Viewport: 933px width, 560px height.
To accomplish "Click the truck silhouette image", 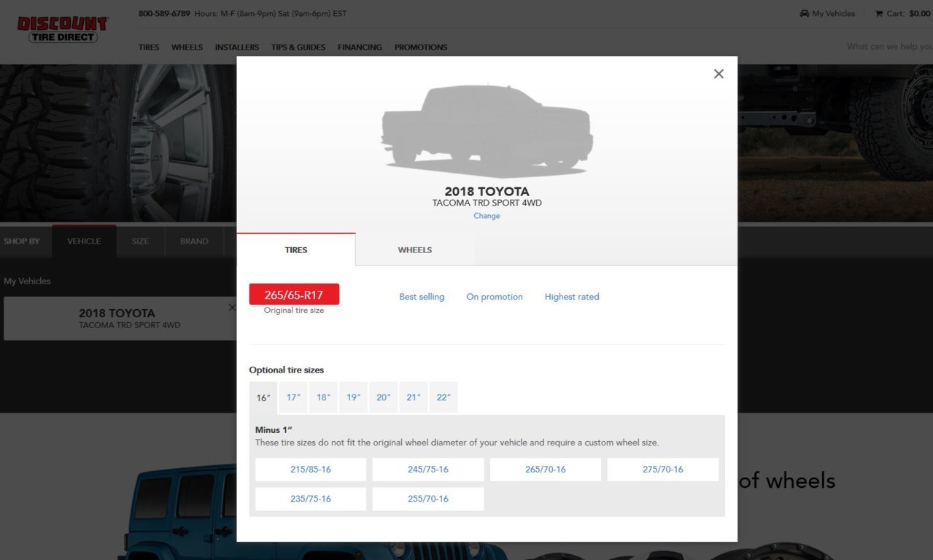I will [487, 131].
